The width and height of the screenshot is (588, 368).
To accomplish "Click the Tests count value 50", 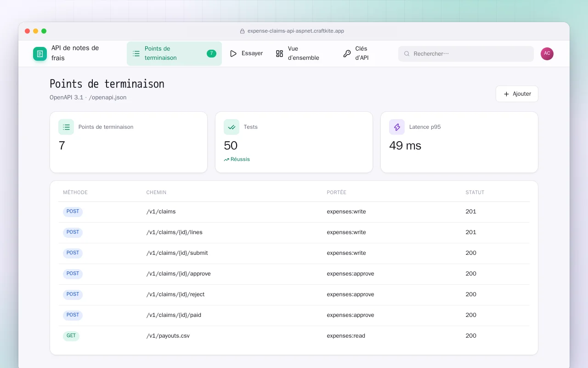I will coord(231,146).
